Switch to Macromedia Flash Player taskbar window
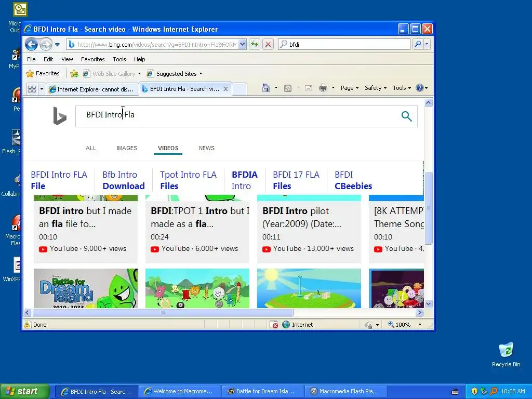The height and width of the screenshot is (399, 532). (x=345, y=391)
